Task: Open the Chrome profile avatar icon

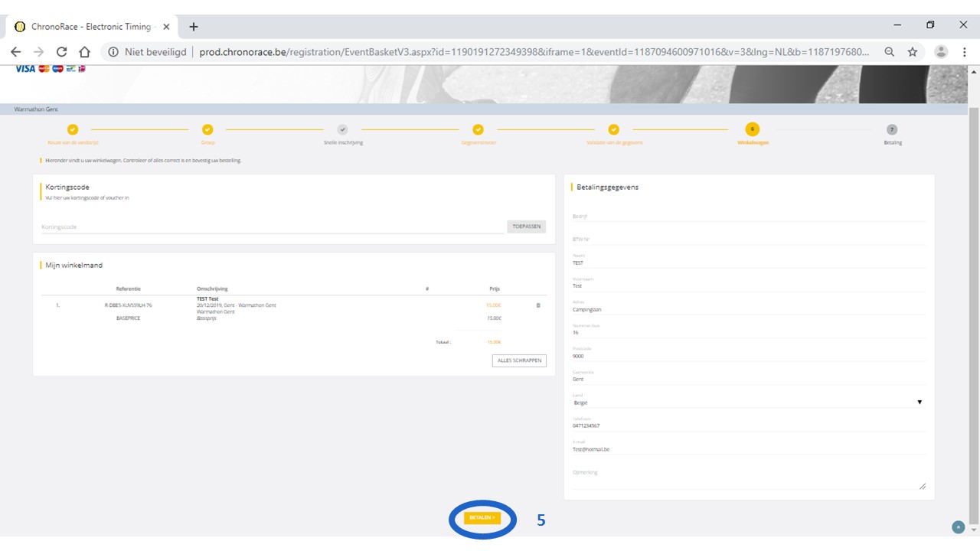Action: (x=941, y=52)
